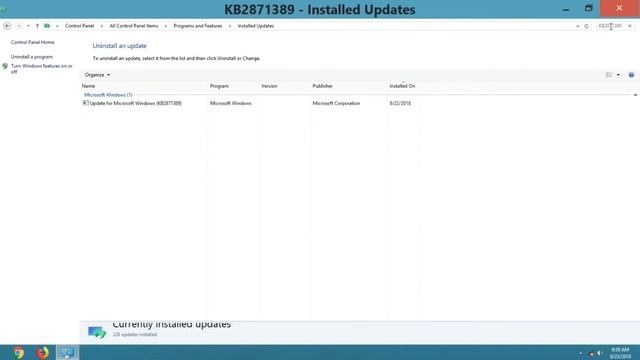This screenshot has width=640, height=360.
Task: Open Turn Windows features on or off
Action: 42,69
